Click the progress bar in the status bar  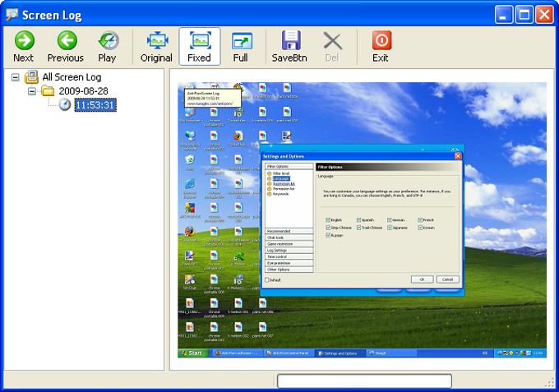click(x=364, y=380)
